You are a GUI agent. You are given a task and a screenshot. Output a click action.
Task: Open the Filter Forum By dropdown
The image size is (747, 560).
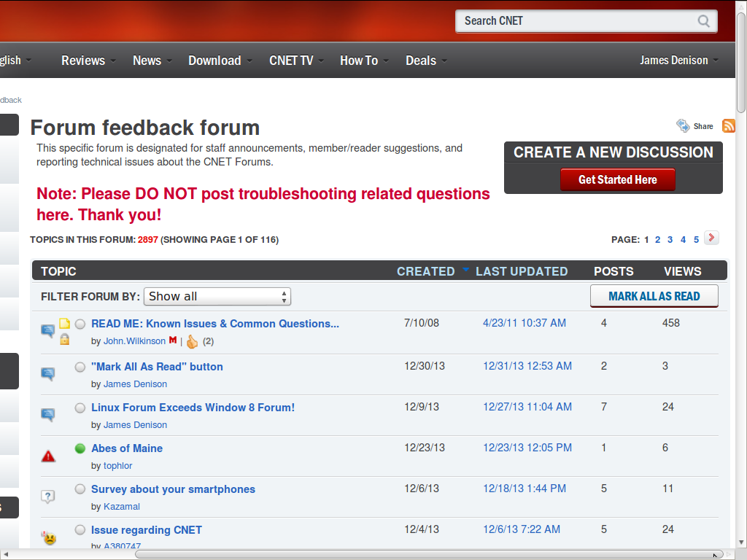coord(217,296)
